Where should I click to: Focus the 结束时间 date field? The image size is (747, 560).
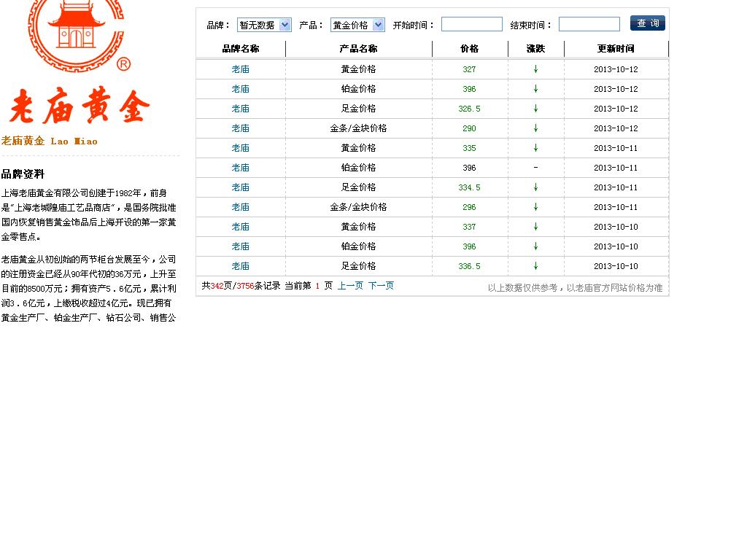coord(589,24)
